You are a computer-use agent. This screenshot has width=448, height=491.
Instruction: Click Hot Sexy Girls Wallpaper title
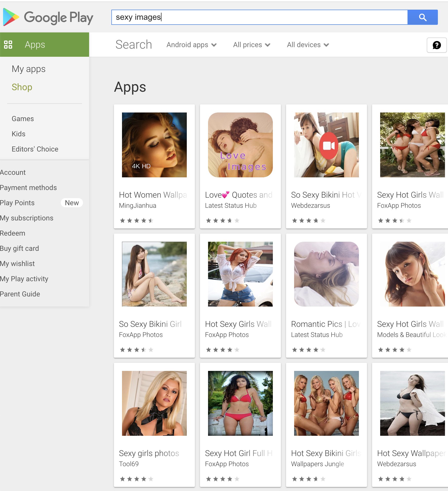238,324
